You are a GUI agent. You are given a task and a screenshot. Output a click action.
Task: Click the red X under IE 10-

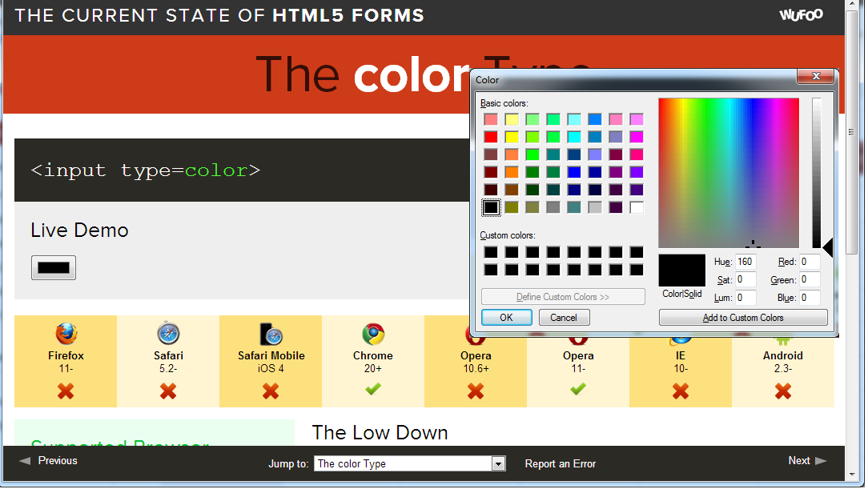tap(681, 391)
